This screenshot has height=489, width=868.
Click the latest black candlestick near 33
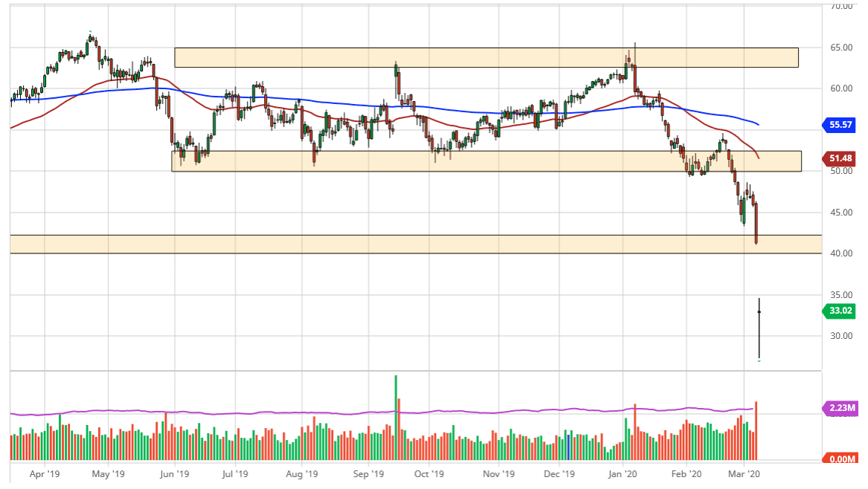pos(759,329)
